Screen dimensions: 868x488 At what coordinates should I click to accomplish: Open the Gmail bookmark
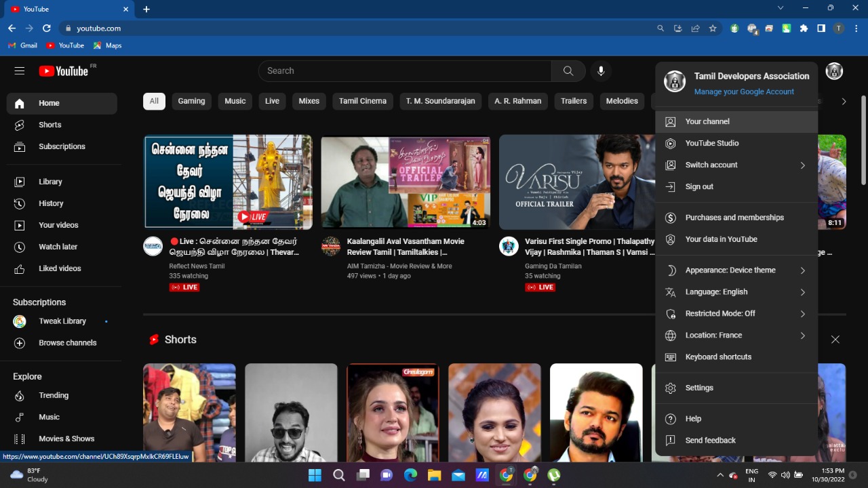click(x=22, y=45)
